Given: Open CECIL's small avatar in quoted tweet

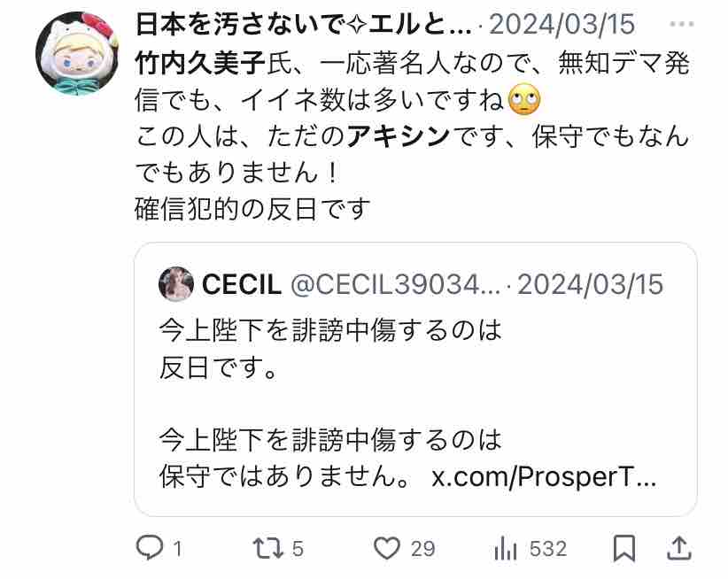Looking at the screenshot, I should tap(176, 284).
